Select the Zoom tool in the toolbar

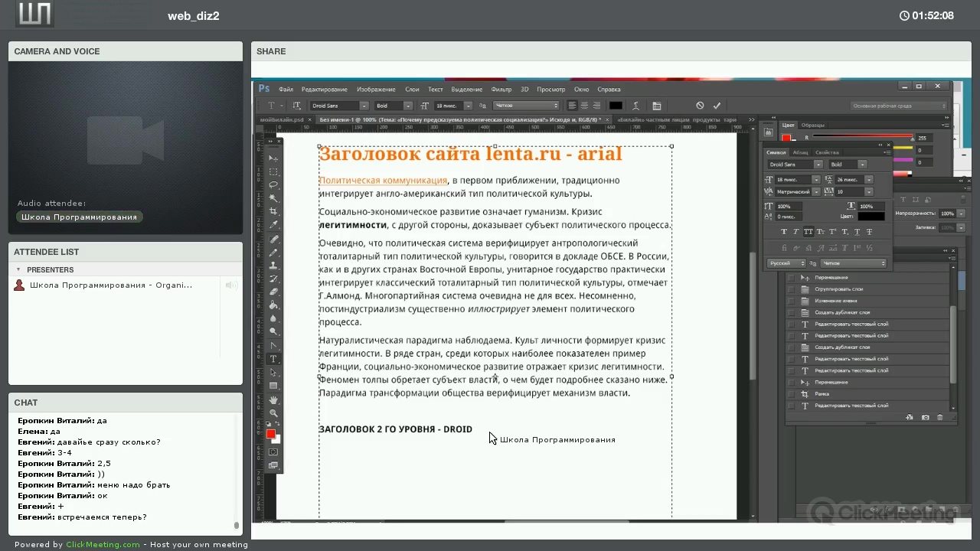point(273,413)
